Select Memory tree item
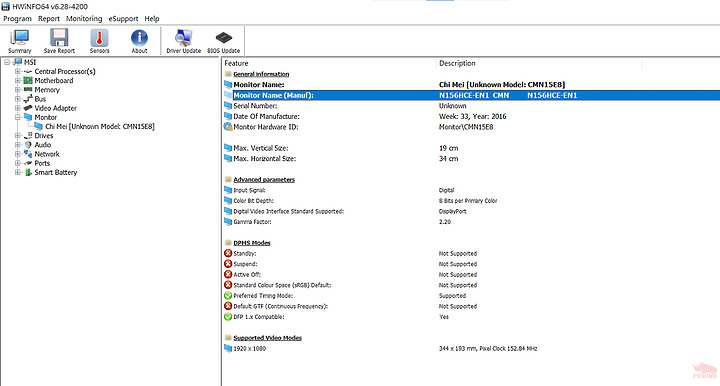 47,90
